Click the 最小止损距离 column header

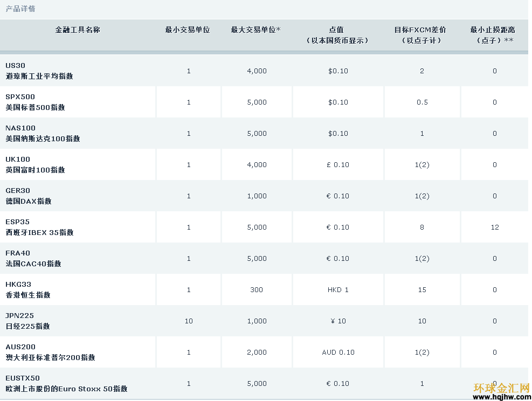[493, 30]
